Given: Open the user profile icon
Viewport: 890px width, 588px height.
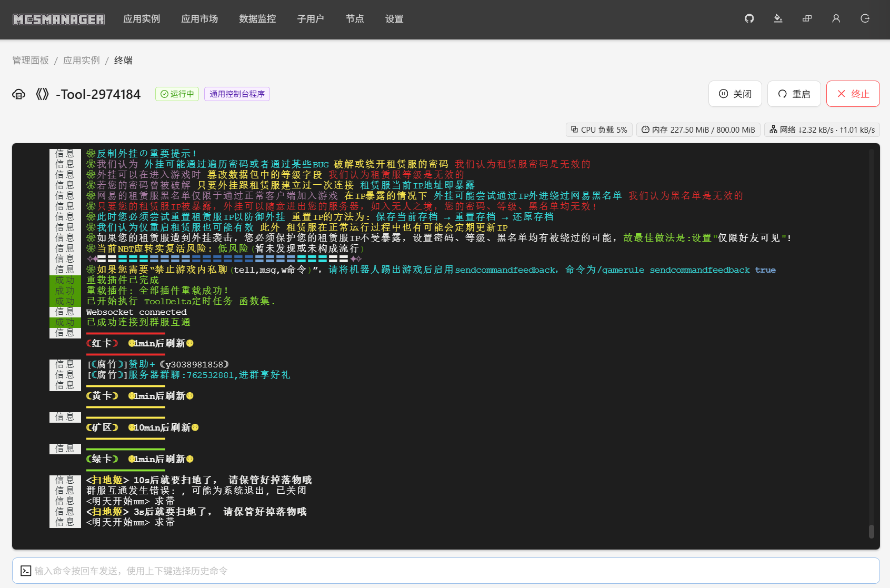Looking at the screenshot, I should 836,19.
